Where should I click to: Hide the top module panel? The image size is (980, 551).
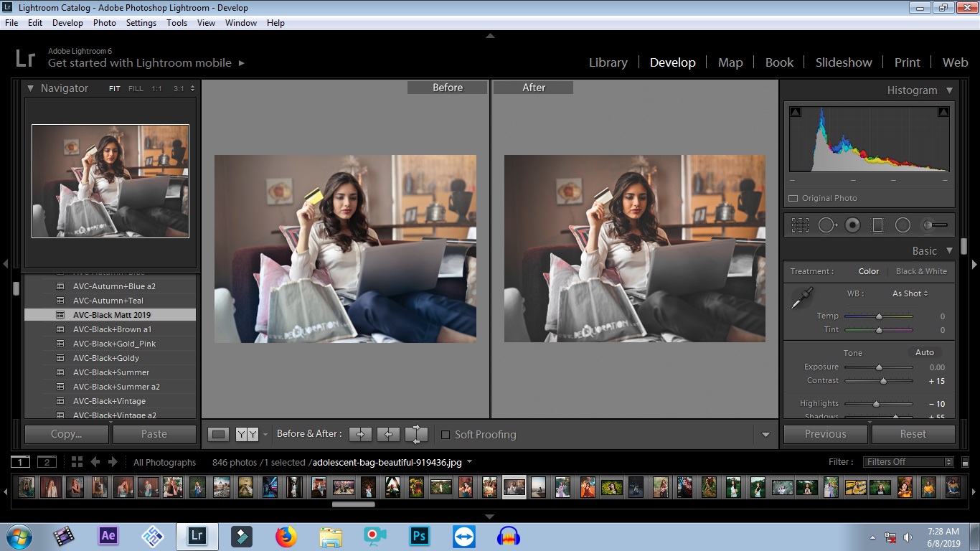point(490,35)
